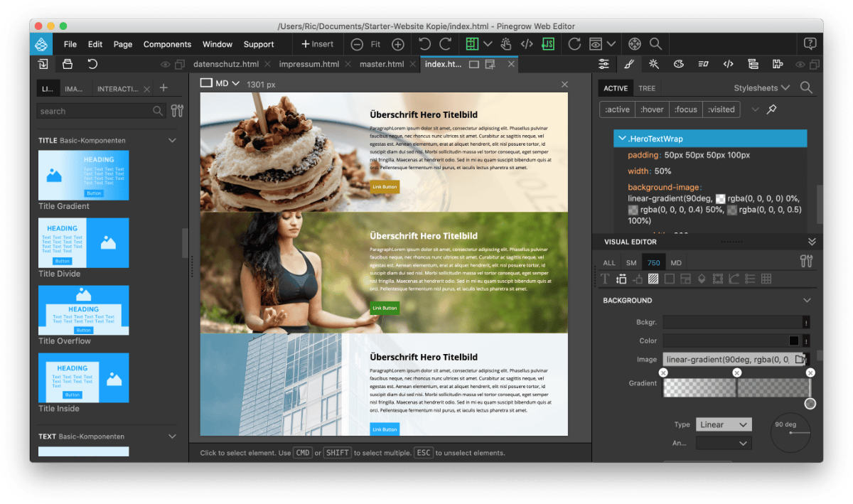Toggle the eye icon at the far right of panel tabs
This screenshot has width=853, height=504.
coord(801,64)
